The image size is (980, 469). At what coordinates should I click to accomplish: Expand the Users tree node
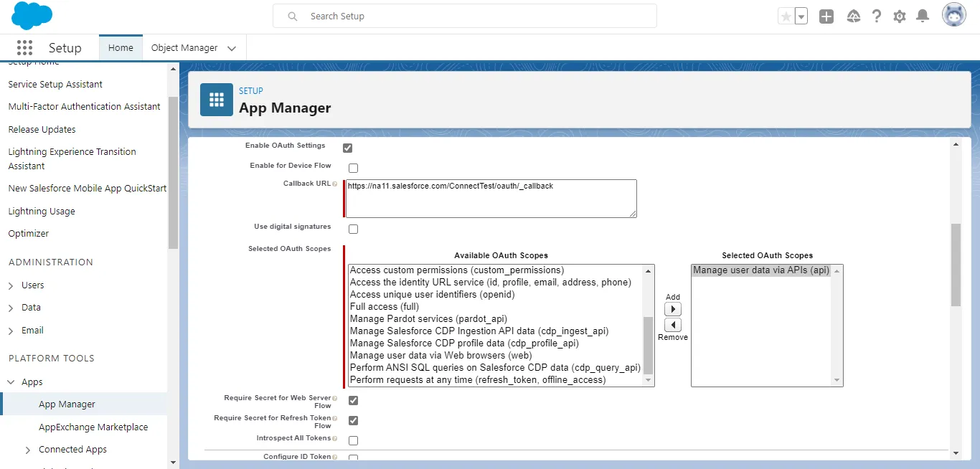click(x=11, y=285)
